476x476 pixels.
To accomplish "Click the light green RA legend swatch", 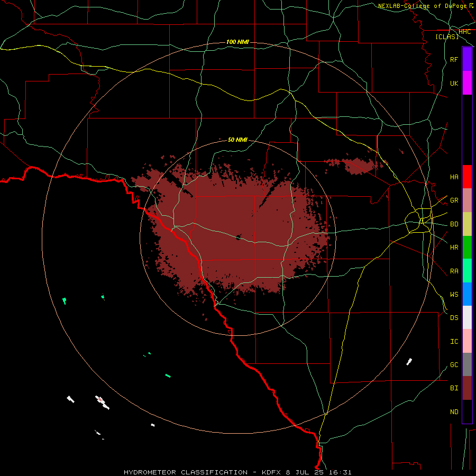I will [467, 271].
